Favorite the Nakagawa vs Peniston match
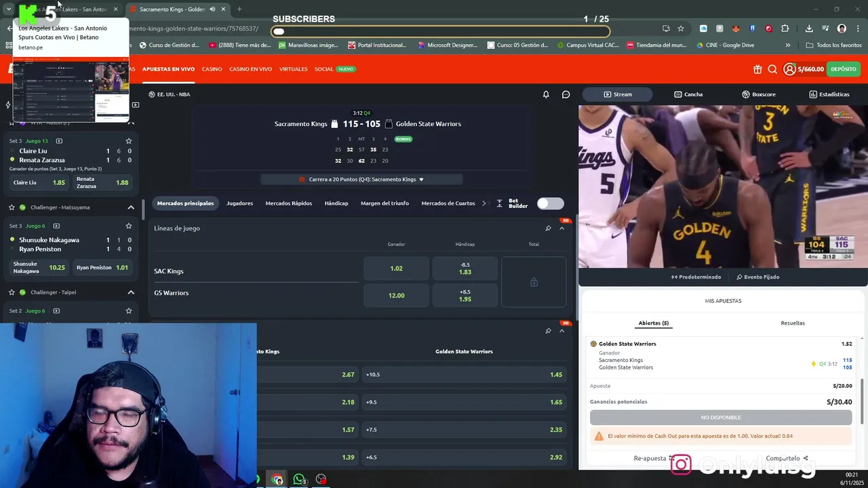This screenshot has height=488, width=868. 128,226
